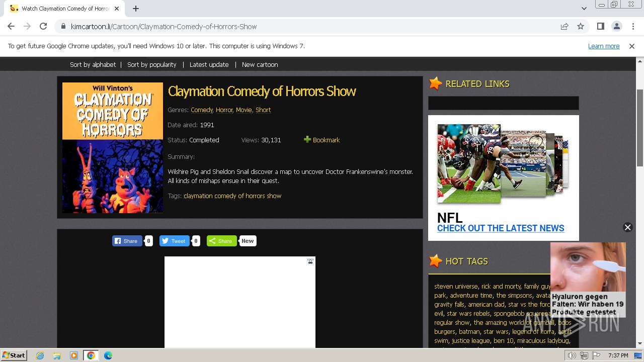Image resolution: width=644 pixels, height=362 pixels.
Task: Open the volume tray icon
Action: [572, 355]
